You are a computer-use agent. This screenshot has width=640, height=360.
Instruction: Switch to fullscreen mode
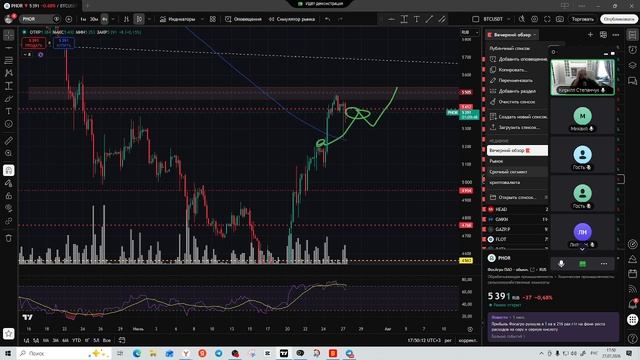point(547,19)
